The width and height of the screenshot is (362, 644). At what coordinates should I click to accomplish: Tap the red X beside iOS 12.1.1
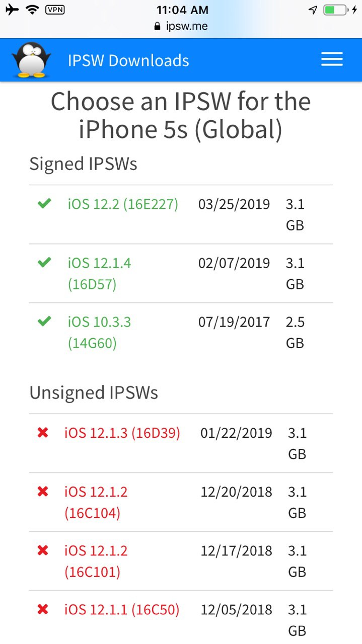(x=43, y=609)
